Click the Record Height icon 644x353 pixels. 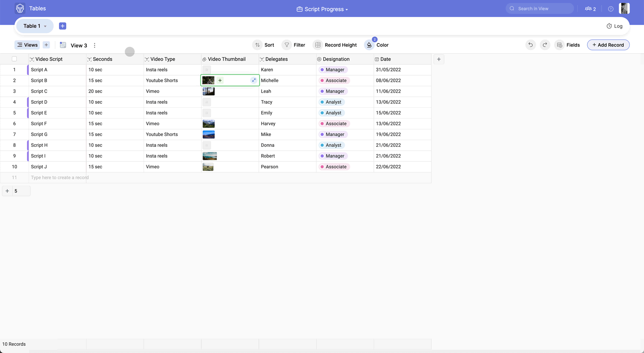318,45
